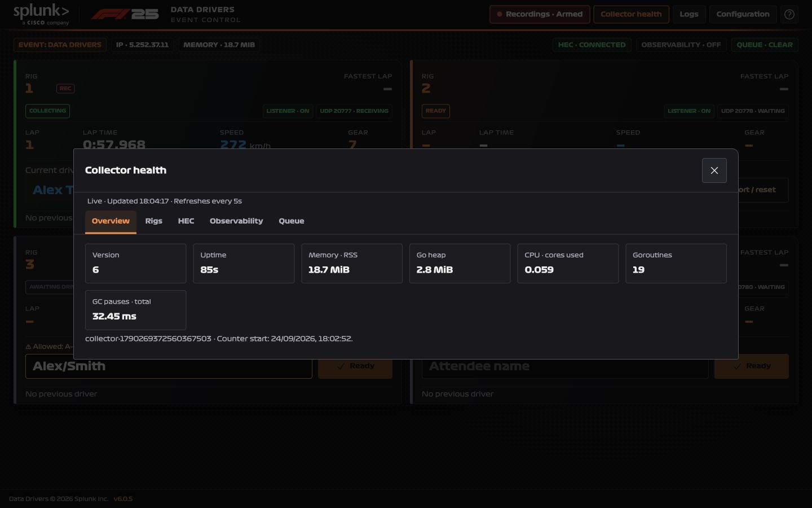
Task: Click the F1 25 logo
Action: point(125,14)
